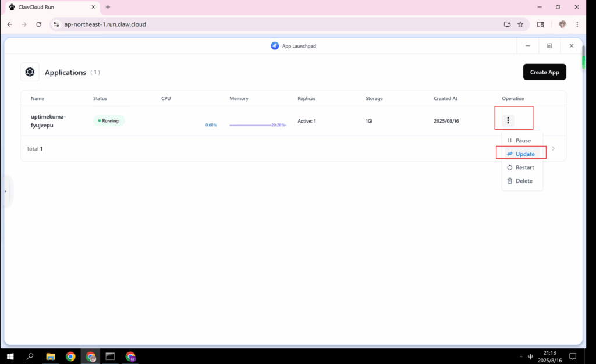The height and width of the screenshot is (364, 596).
Task: Expand the left side panel handle
Action: point(5,191)
